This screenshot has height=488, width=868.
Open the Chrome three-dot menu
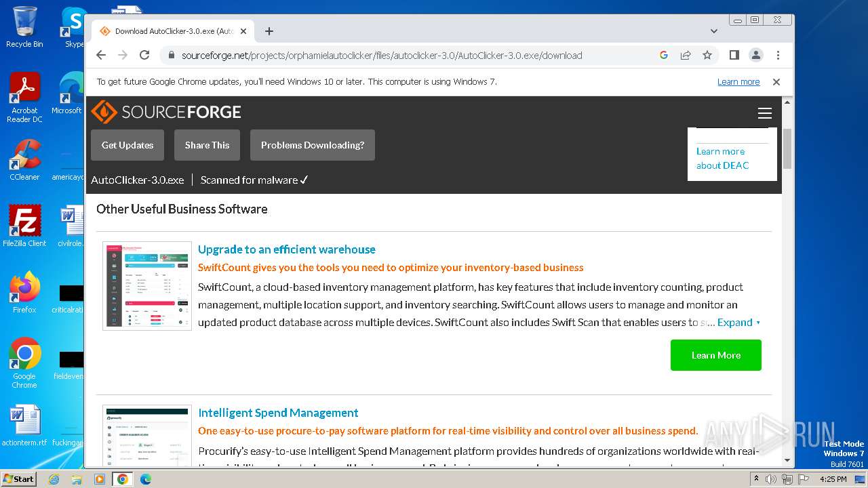tap(778, 55)
